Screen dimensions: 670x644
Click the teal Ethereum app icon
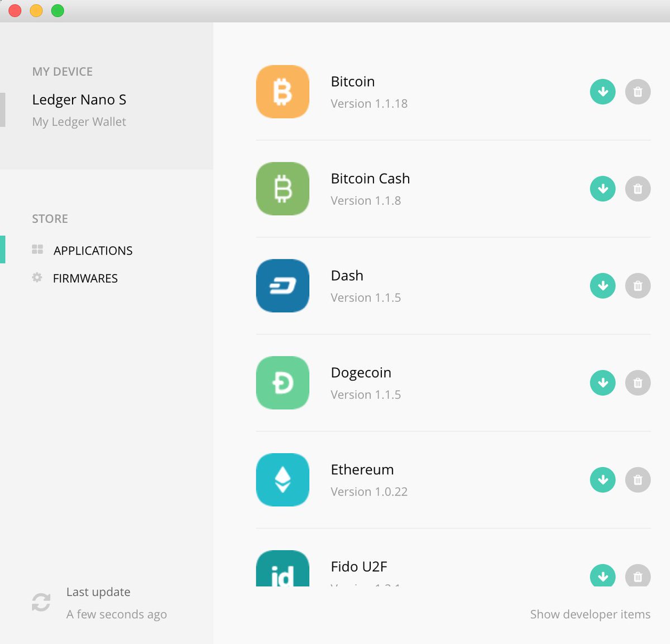283,480
